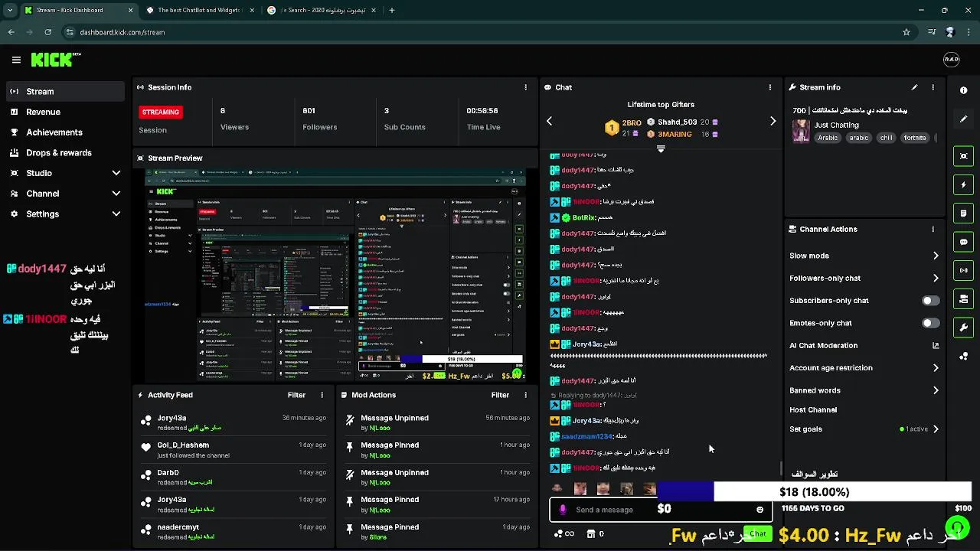Click the chat bubble icon in right toolbar
The width and height of the screenshot is (980, 551).
(x=963, y=242)
